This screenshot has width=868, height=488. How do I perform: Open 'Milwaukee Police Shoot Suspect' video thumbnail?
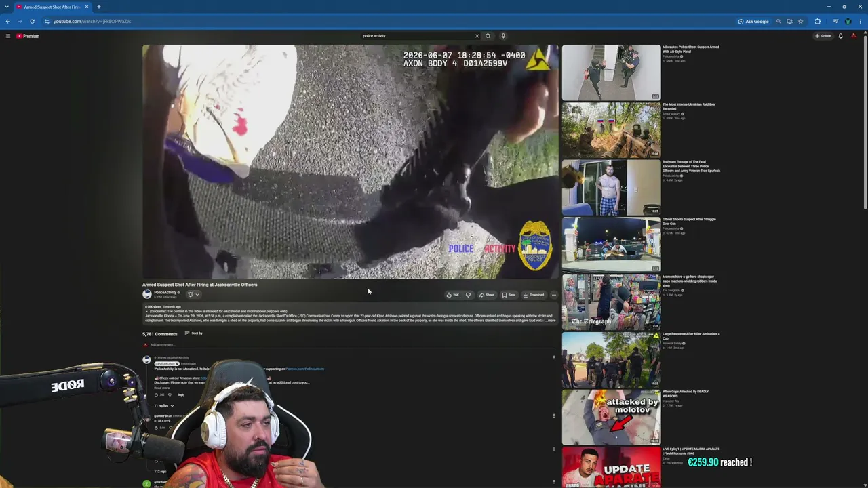611,73
